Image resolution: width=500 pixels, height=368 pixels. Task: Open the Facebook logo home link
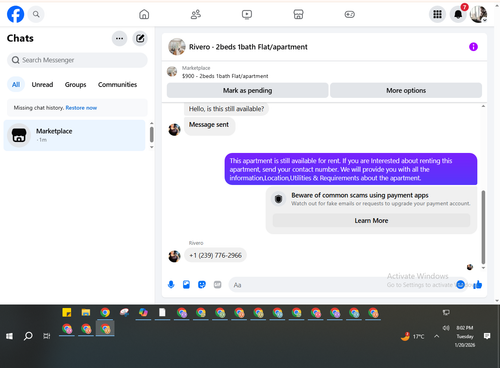(x=15, y=14)
